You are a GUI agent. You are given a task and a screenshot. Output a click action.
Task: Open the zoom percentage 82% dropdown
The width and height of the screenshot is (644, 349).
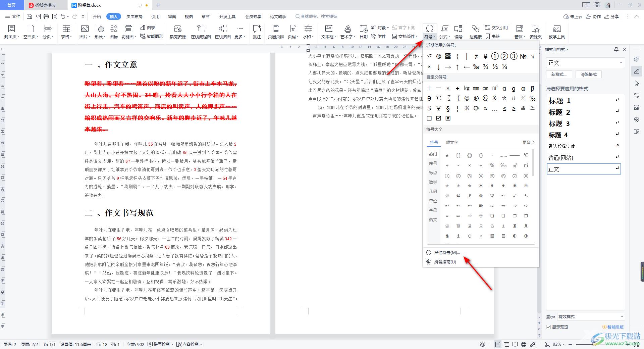pos(559,344)
